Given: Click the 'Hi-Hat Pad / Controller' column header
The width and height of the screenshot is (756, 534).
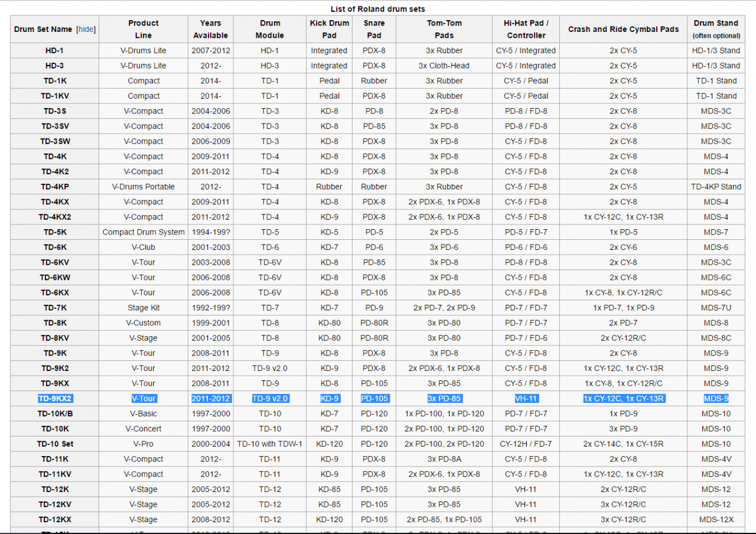Looking at the screenshot, I should coord(526,29).
